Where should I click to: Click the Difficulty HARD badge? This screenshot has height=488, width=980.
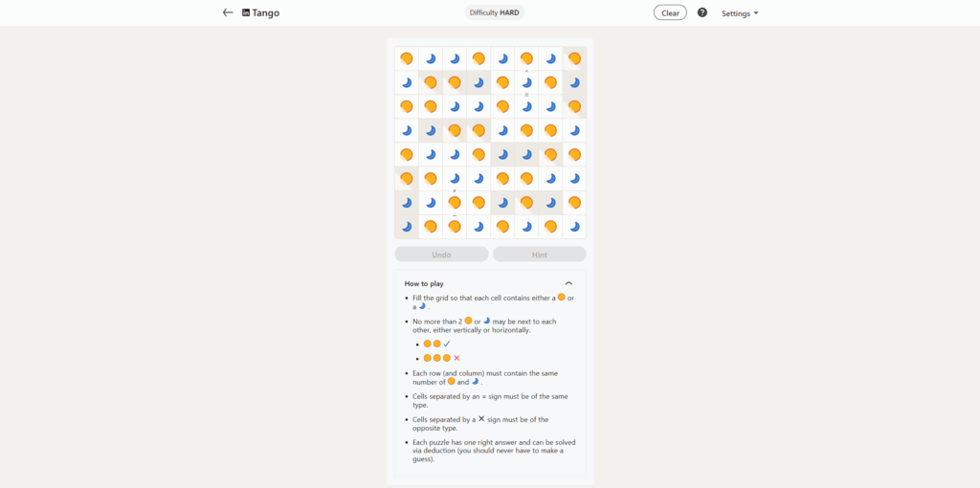tap(496, 12)
